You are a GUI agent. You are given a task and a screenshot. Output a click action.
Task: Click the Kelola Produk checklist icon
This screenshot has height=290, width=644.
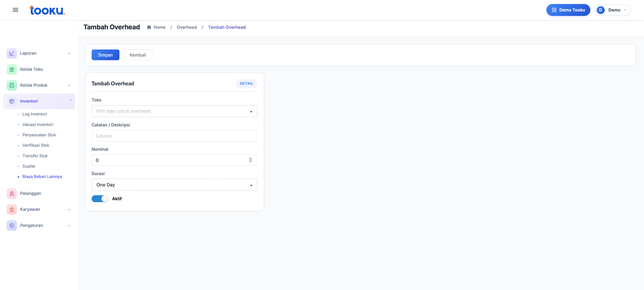11,85
